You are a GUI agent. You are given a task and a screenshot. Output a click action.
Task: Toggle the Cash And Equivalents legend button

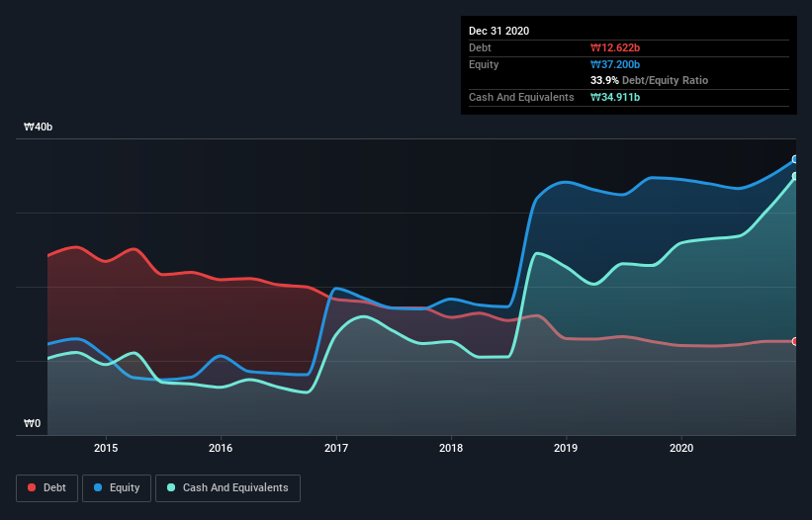[227, 488]
